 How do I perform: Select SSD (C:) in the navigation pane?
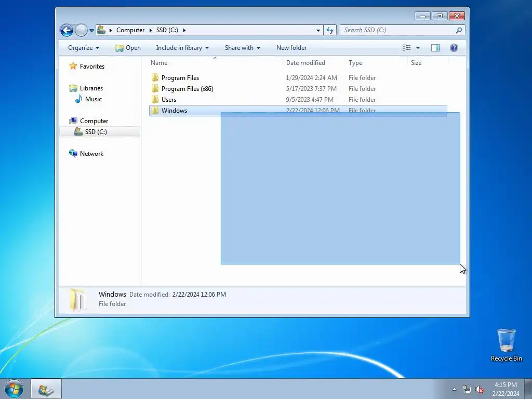[x=96, y=132]
